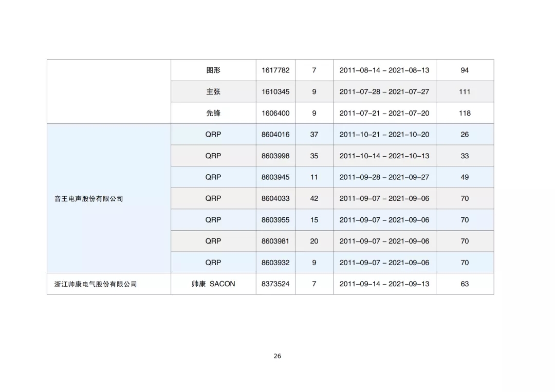Click class number 7 in 图形 row

314,70
